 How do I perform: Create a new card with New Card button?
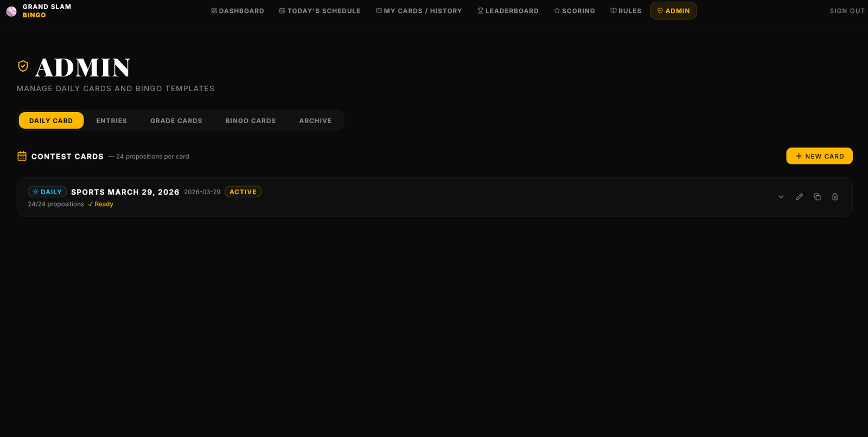[x=819, y=156]
